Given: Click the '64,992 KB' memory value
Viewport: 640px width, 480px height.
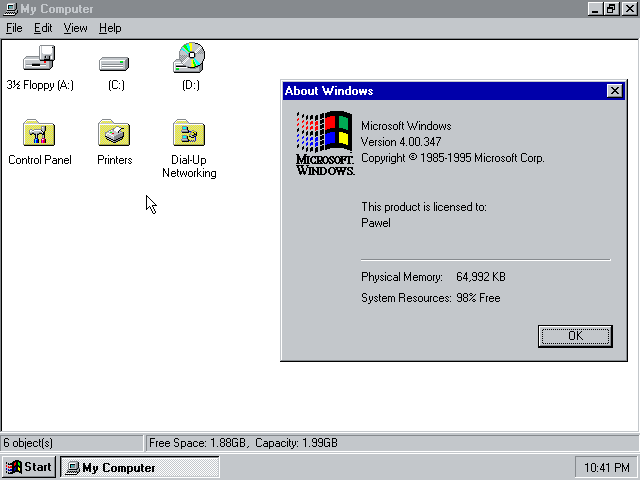Looking at the screenshot, I should pos(481,277).
